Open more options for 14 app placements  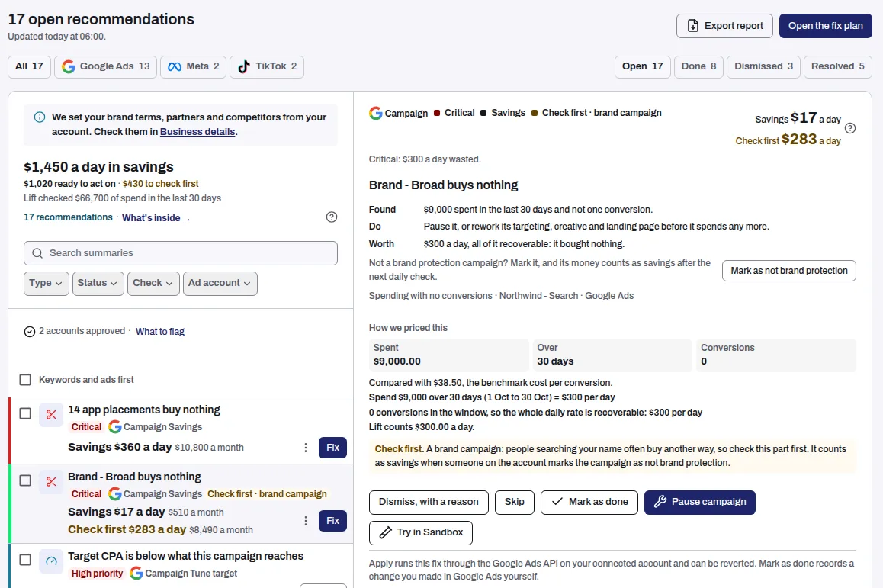306,448
